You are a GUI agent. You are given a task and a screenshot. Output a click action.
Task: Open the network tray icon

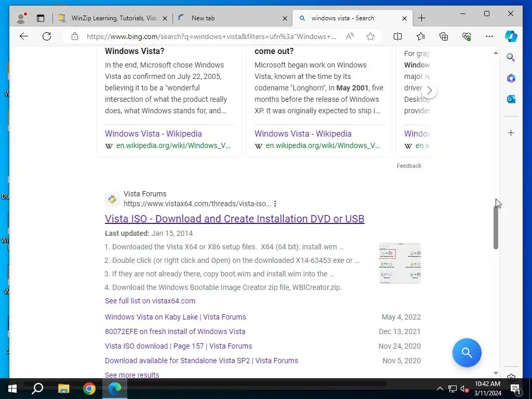(453, 389)
